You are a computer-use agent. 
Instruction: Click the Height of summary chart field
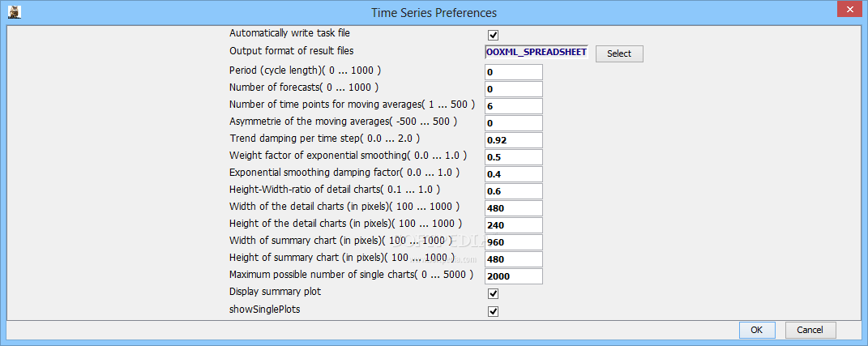pos(512,259)
